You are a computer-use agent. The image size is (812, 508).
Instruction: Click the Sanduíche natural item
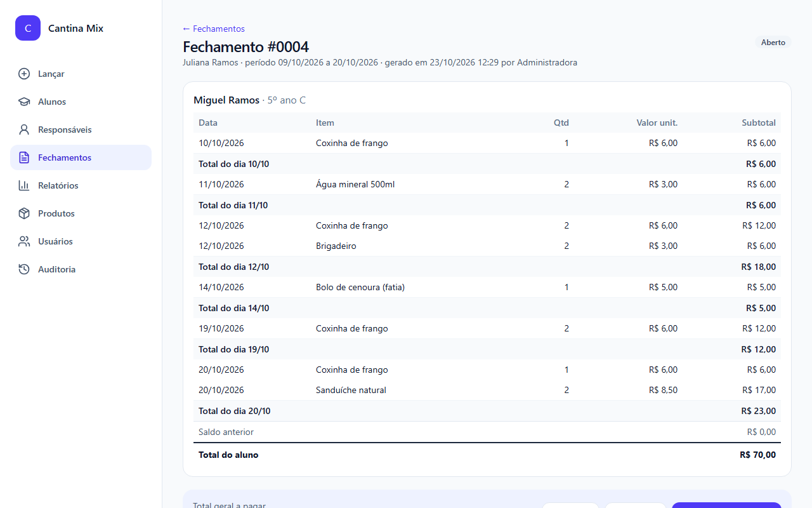click(x=351, y=390)
